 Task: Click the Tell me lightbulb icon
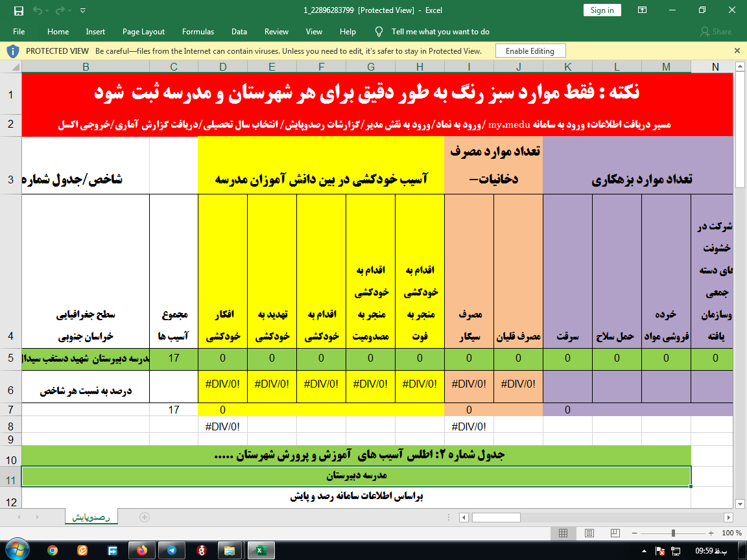[x=379, y=32]
